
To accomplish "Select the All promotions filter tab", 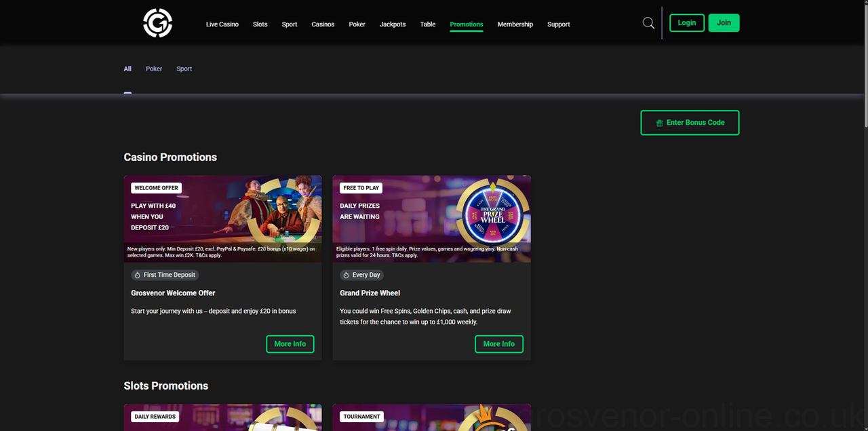I will tap(127, 69).
